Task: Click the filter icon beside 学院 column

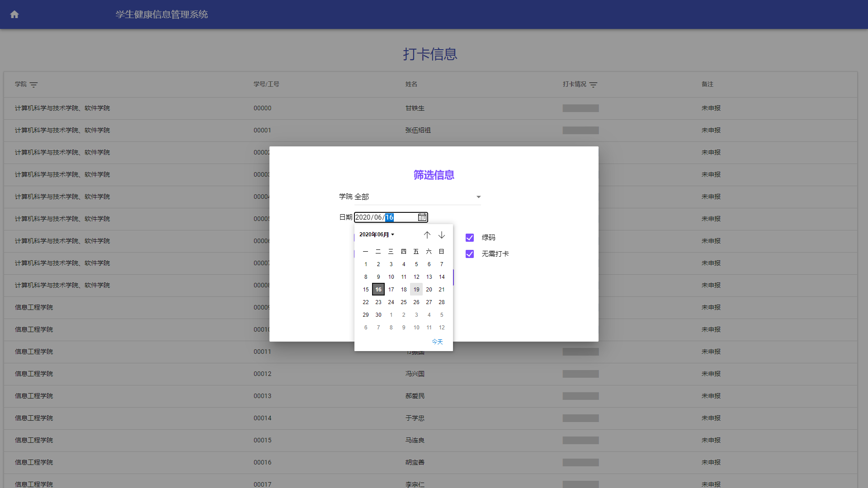Action: pos(34,84)
